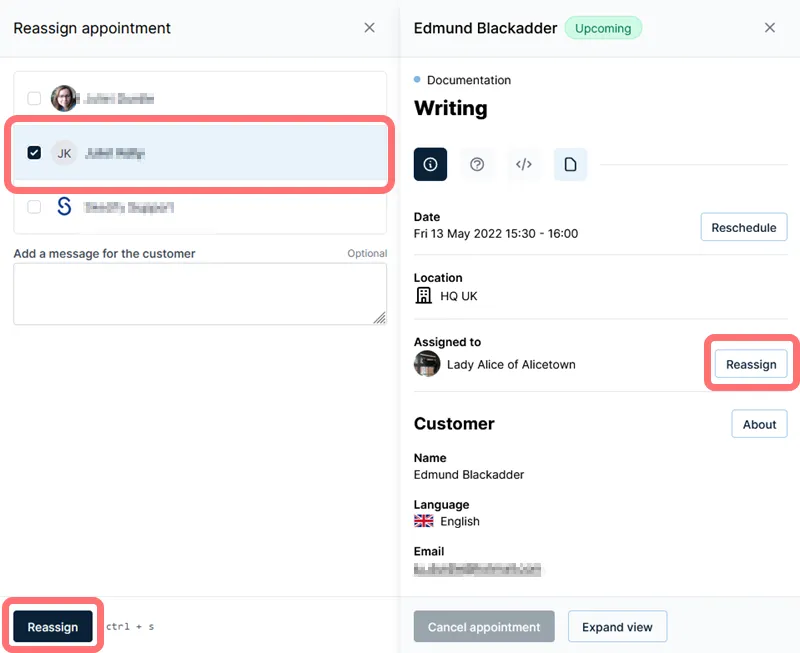Click Reassign next to Lady Alice

(751, 364)
